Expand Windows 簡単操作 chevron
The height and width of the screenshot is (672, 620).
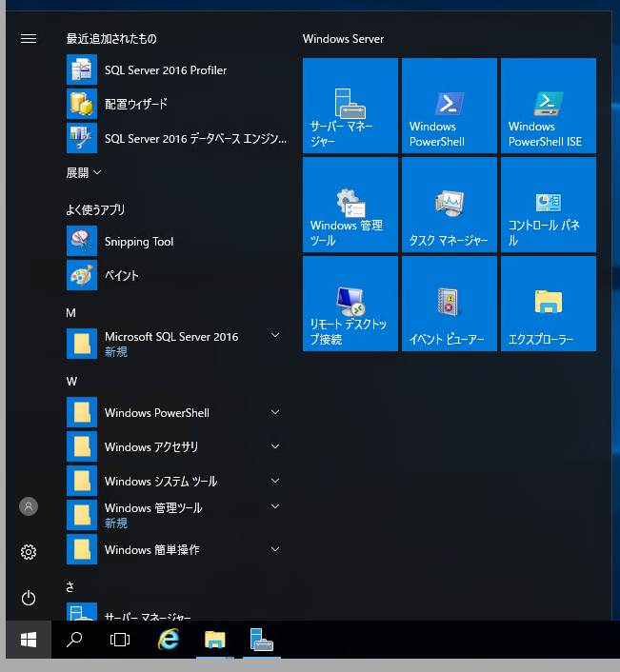pyautogui.click(x=275, y=549)
